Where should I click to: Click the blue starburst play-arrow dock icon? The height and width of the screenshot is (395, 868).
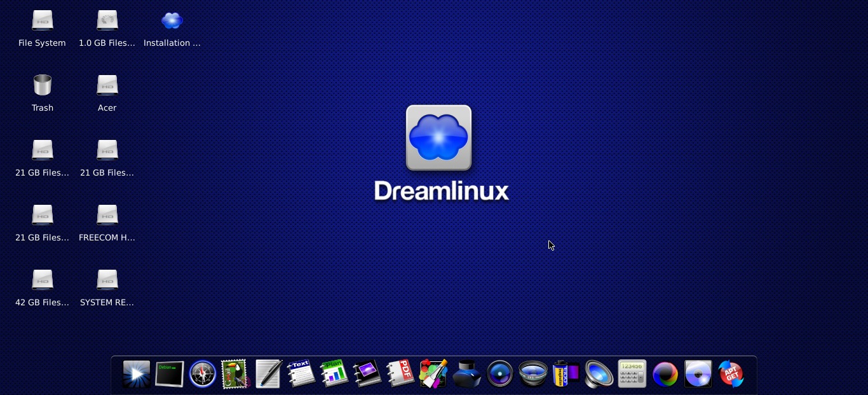[137, 374]
